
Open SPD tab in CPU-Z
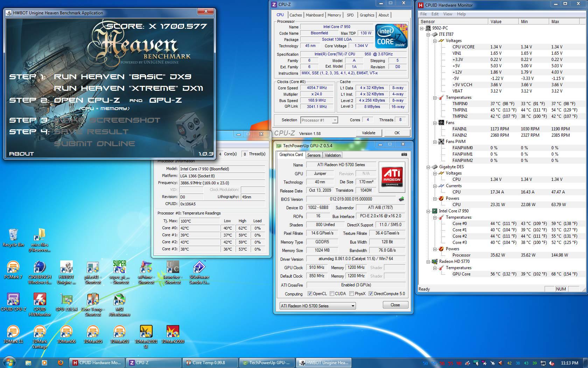[350, 15]
